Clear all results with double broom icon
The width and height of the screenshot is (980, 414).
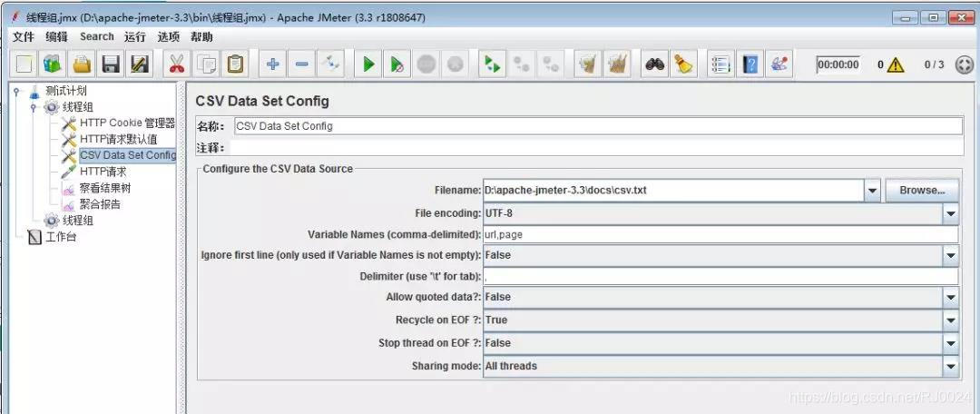617,64
